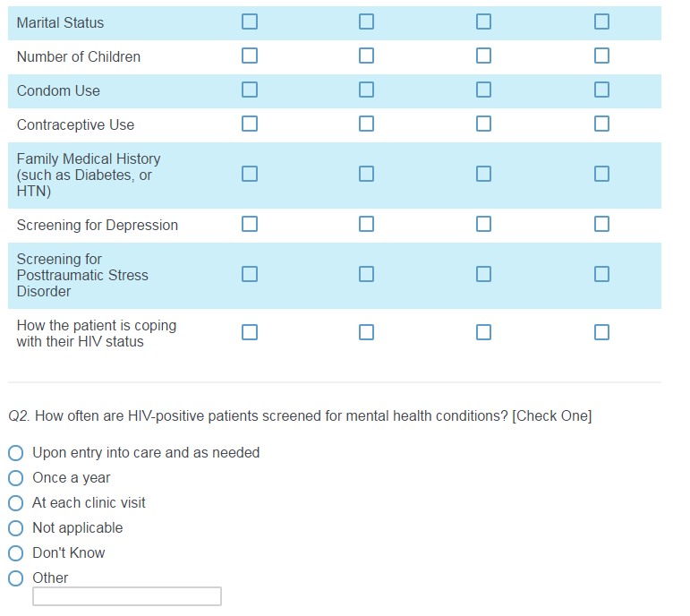690x616 pixels.
Task: Tick second checkbox for Family Medical History
Action: (x=366, y=174)
